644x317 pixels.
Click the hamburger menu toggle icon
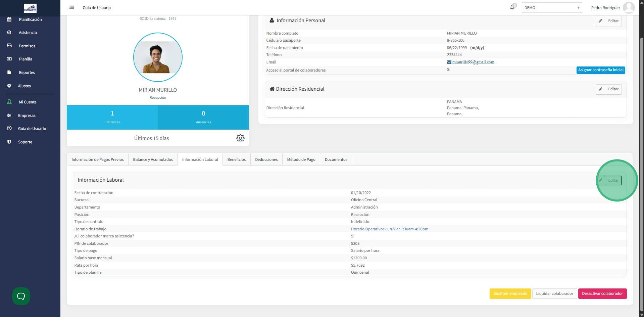coord(71,7)
